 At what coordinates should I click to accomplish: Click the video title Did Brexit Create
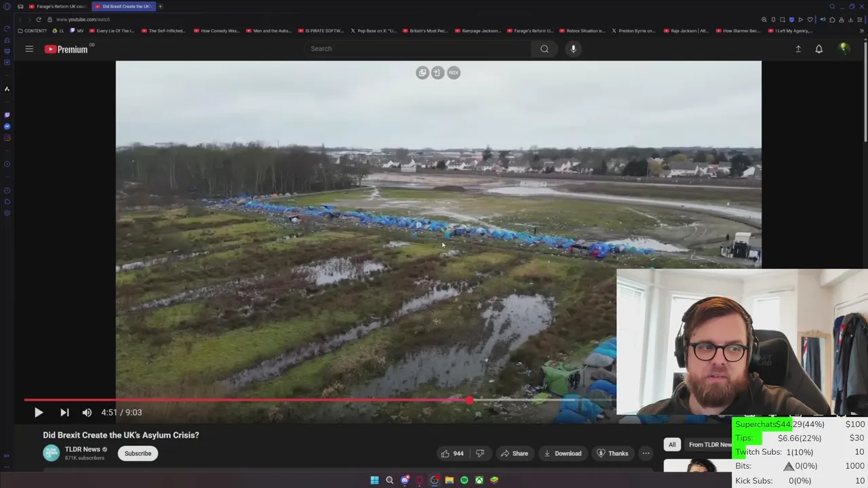[121, 435]
